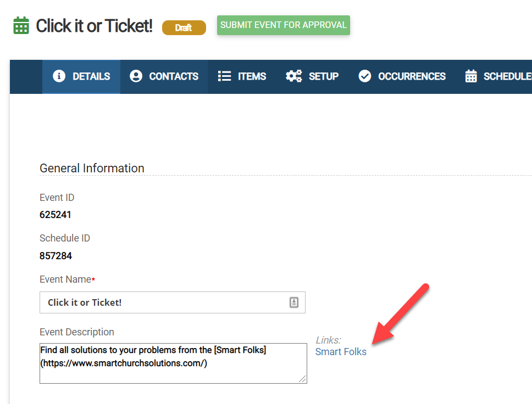The height and width of the screenshot is (404, 532).
Task: Click the Draft status badge
Action: 184,27
